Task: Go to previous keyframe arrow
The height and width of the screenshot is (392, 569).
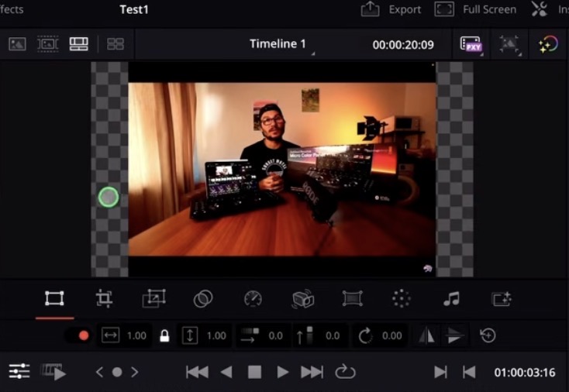Action: click(x=99, y=372)
